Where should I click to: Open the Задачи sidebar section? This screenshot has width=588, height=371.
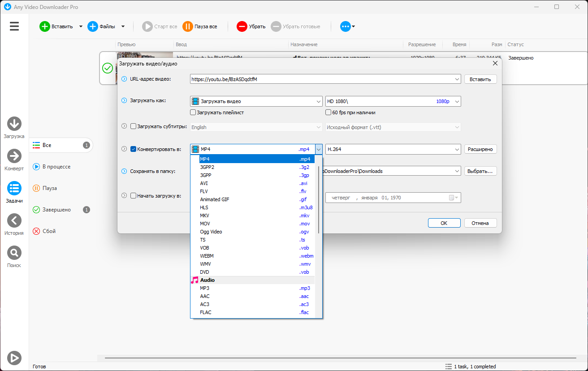[x=14, y=192]
